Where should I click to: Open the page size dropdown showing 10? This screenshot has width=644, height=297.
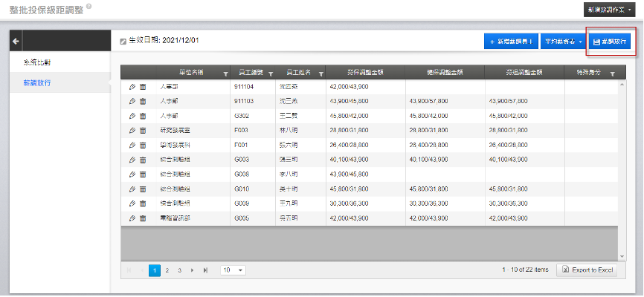pyautogui.click(x=234, y=270)
